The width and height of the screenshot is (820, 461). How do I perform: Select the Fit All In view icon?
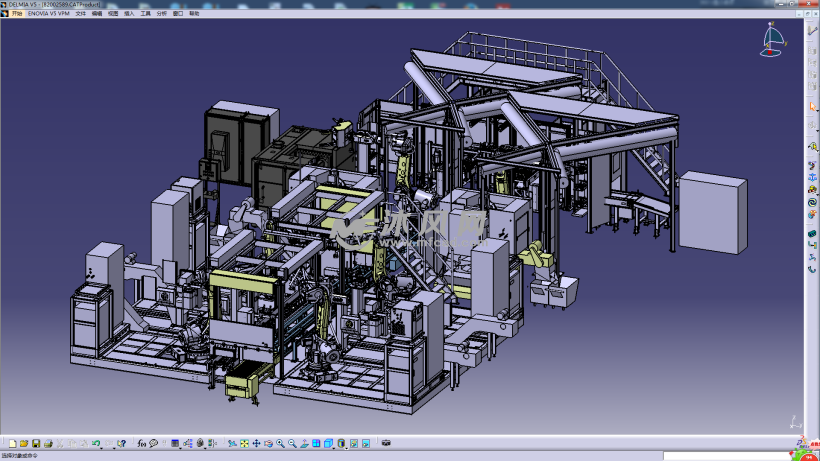coord(244,442)
